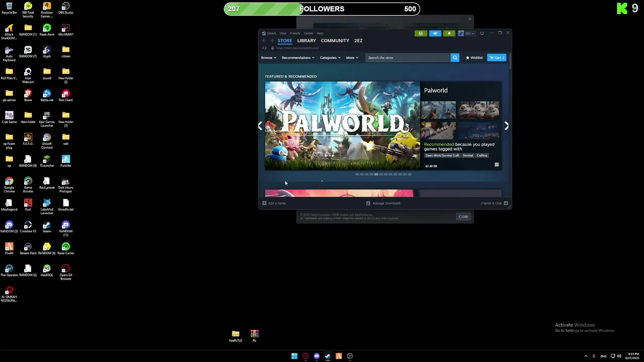Click the Manage Downloads icon

coord(368,203)
